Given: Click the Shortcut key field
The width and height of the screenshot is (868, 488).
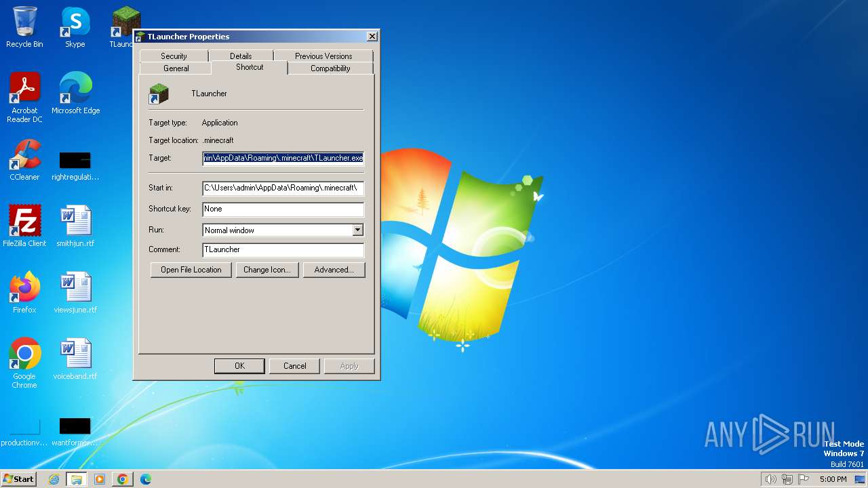Looking at the screenshot, I should pos(283,209).
